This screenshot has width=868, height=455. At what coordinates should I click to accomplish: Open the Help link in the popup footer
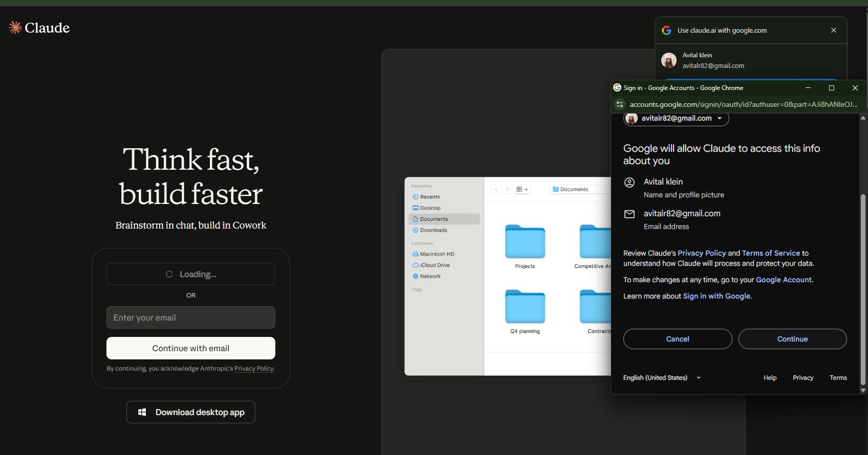click(x=770, y=378)
